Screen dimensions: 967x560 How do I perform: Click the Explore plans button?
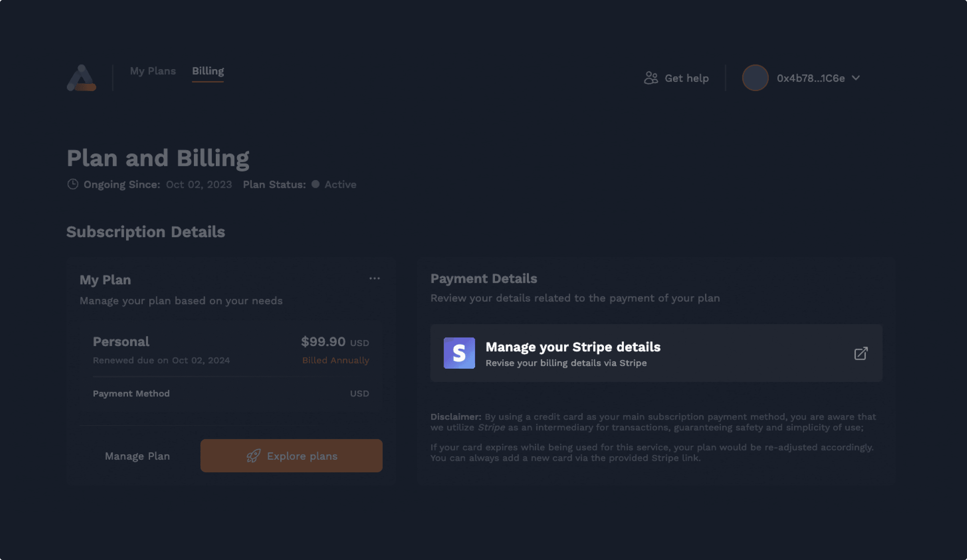pos(291,456)
